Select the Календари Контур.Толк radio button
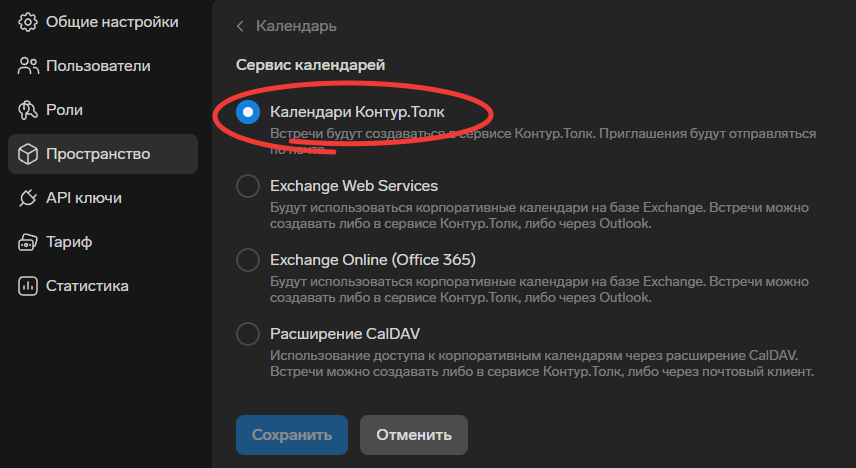The image size is (856, 468). coord(248,112)
